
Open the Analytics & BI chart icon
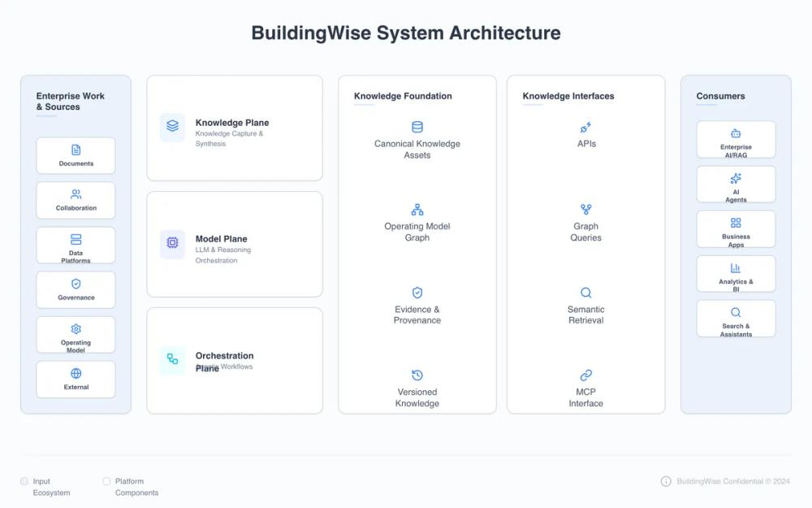point(736,273)
